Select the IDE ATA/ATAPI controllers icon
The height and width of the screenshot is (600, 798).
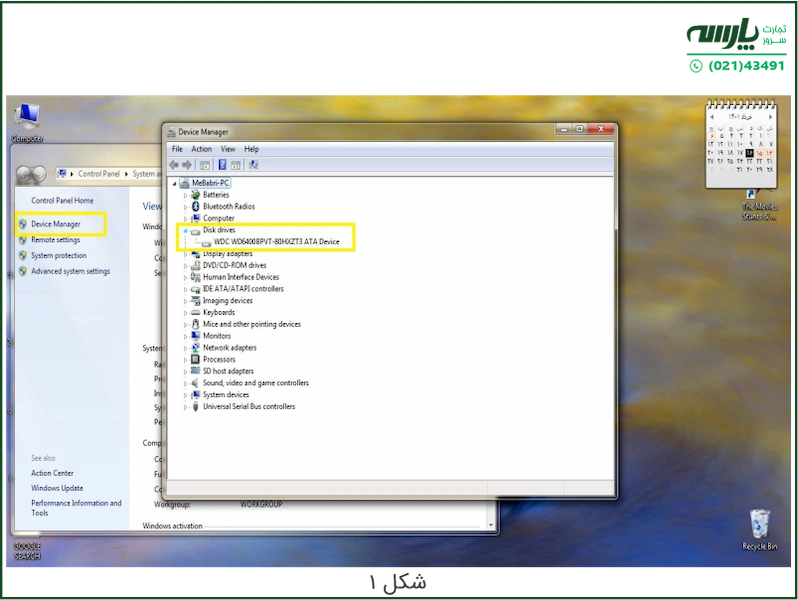click(195, 289)
